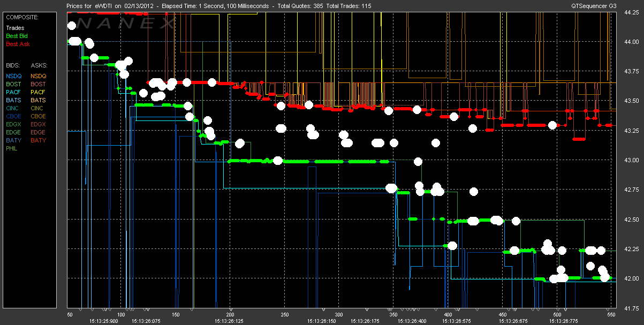The width and height of the screenshot is (644, 325).
Task: Click NSDQ in the BIDS column
Action: [14, 76]
